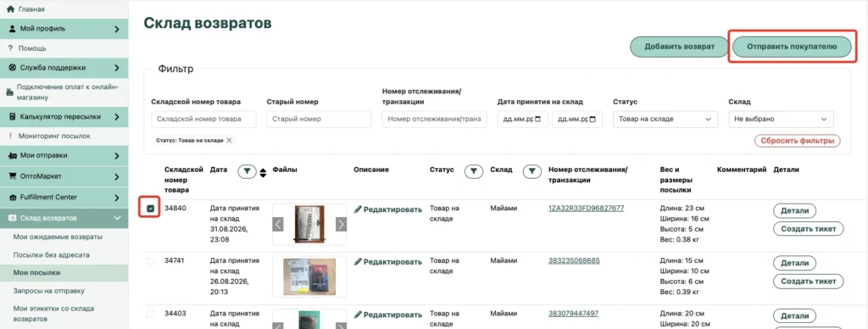The image size is (868, 329).
Task: Click Создать тикет for item 34840
Action: click(x=808, y=229)
